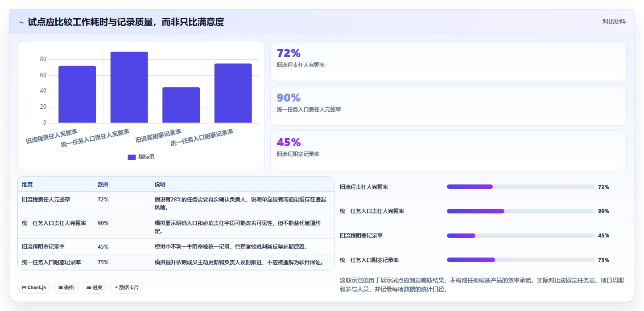Open the 45% stat card
The image size is (644, 311).
pyautogui.click(x=448, y=150)
